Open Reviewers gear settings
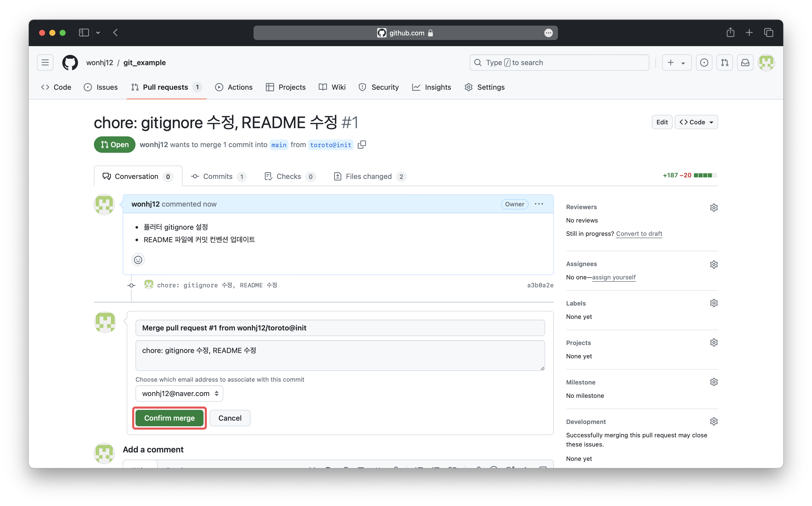 (713, 207)
